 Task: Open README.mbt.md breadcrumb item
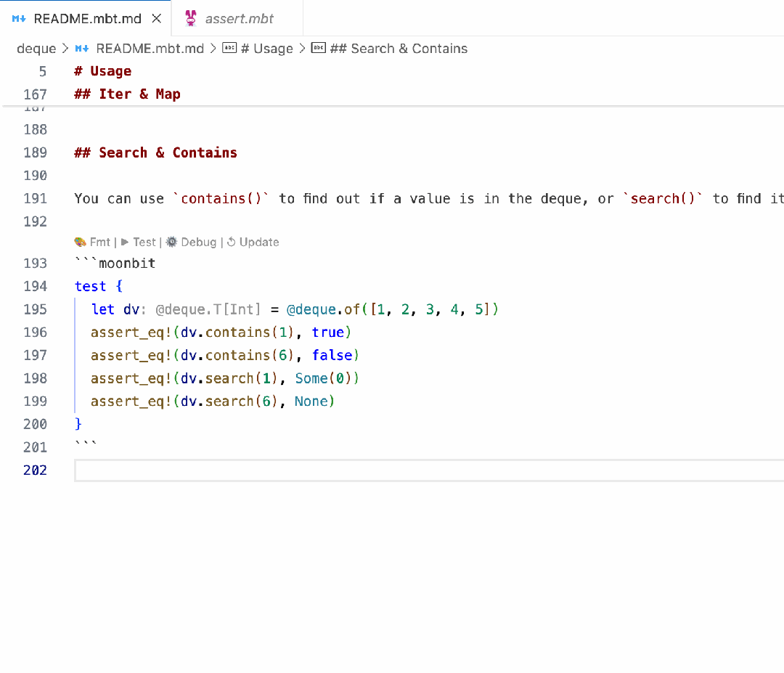(150, 49)
